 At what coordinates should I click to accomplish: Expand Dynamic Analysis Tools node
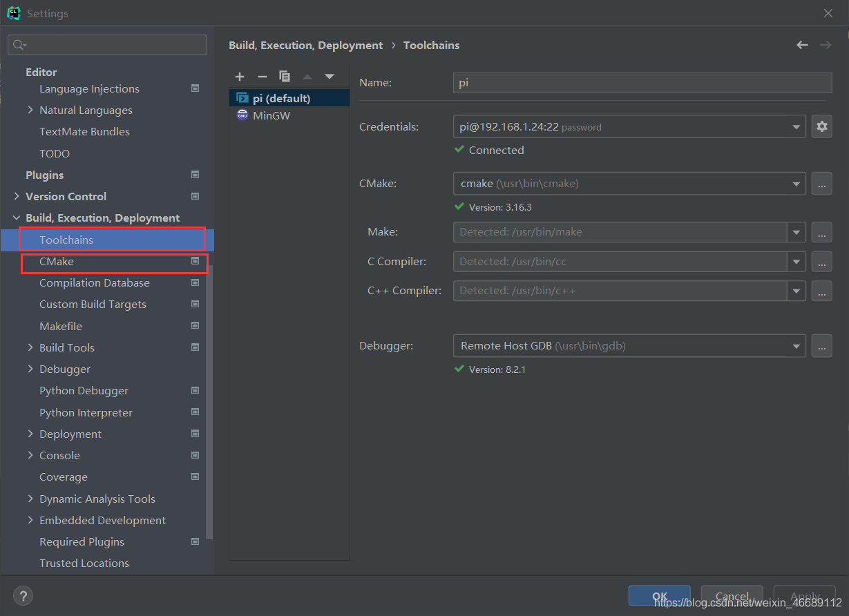tap(30, 499)
